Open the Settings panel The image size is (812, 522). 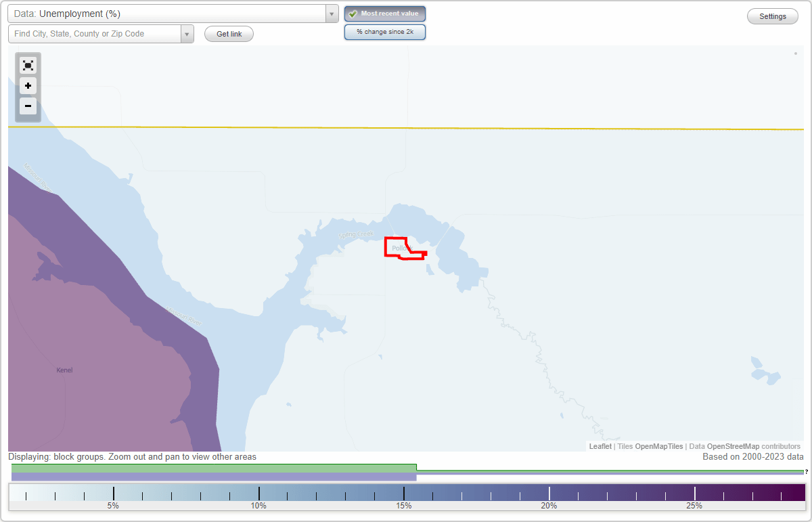point(772,16)
